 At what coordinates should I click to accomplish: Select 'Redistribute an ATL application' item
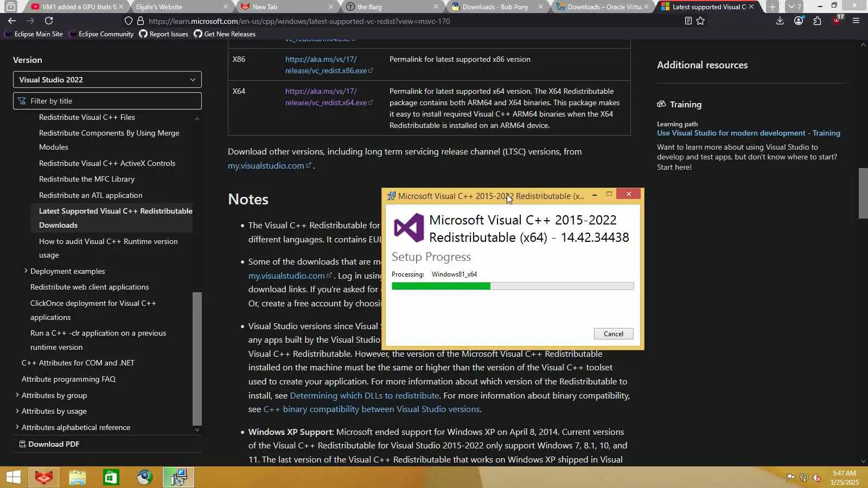click(x=91, y=195)
